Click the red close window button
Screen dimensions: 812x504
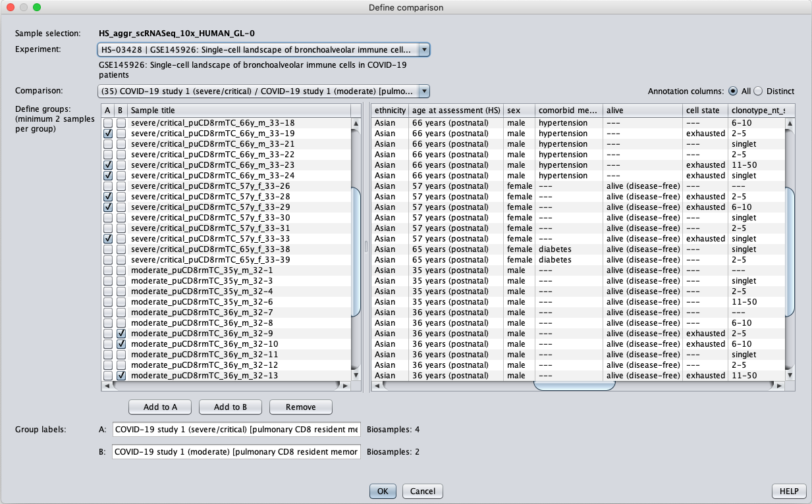(x=10, y=7)
